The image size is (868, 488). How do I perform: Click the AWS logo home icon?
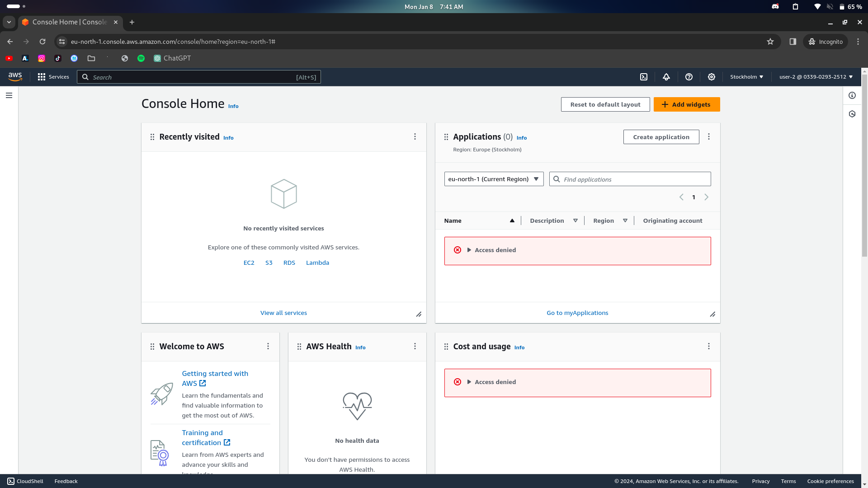15,77
